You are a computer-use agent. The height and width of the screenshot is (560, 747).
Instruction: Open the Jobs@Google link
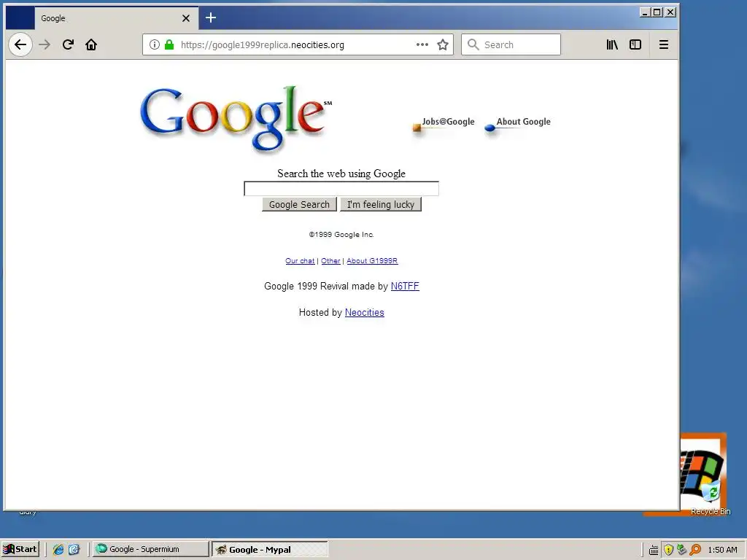(x=444, y=124)
